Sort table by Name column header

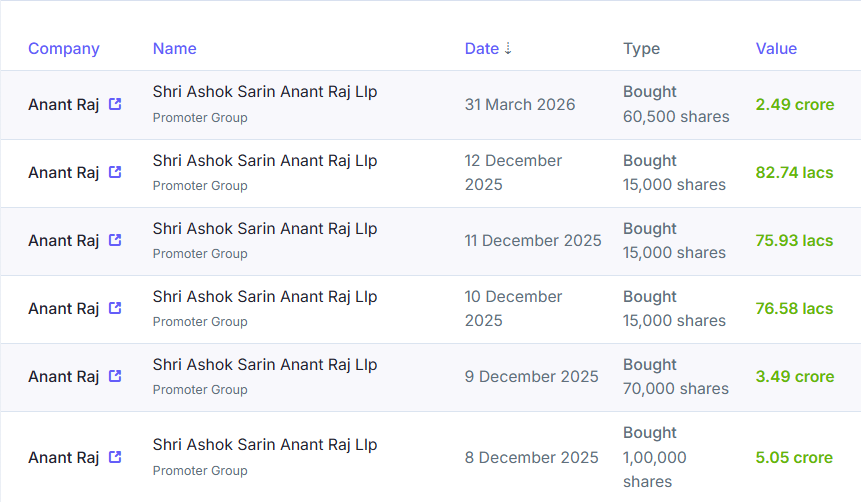[x=175, y=48]
